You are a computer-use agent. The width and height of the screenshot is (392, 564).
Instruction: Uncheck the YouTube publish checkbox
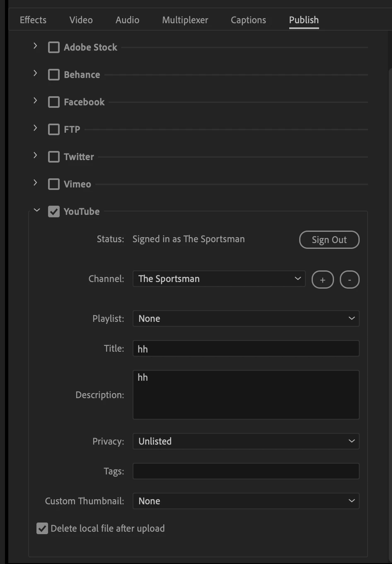(54, 211)
